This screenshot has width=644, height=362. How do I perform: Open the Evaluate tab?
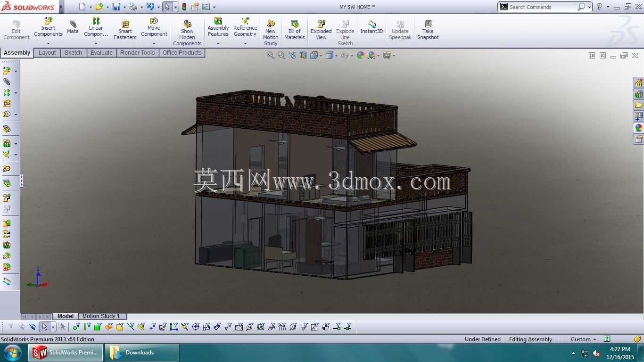(101, 53)
